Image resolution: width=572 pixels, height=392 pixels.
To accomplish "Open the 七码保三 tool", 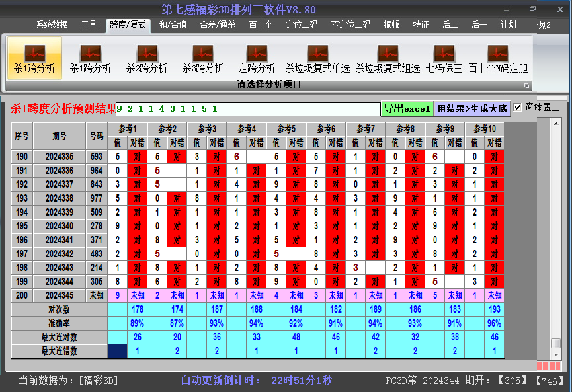I will 444,58.
